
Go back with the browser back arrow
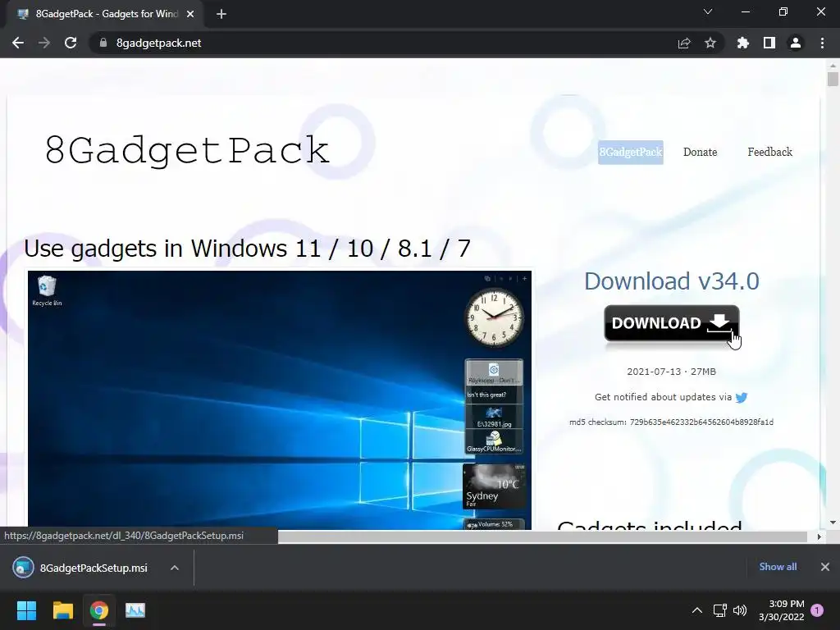[x=18, y=43]
